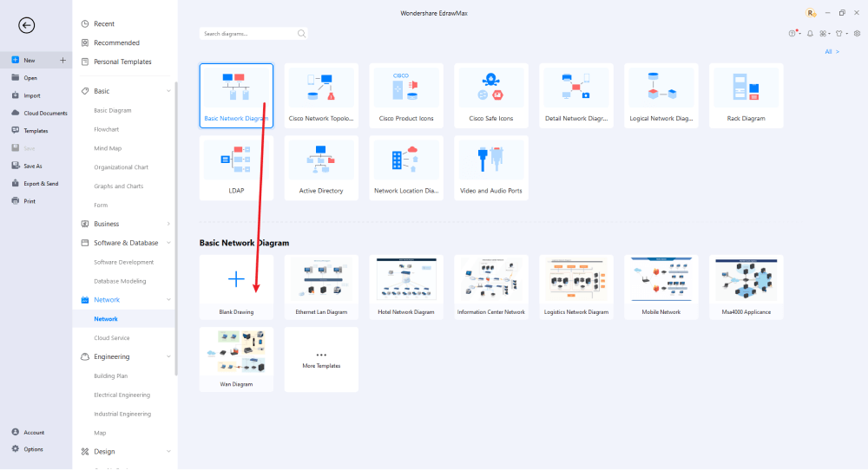The height and width of the screenshot is (470, 868).
Task: Select Rack Diagram category
Action: click(746, 95)
